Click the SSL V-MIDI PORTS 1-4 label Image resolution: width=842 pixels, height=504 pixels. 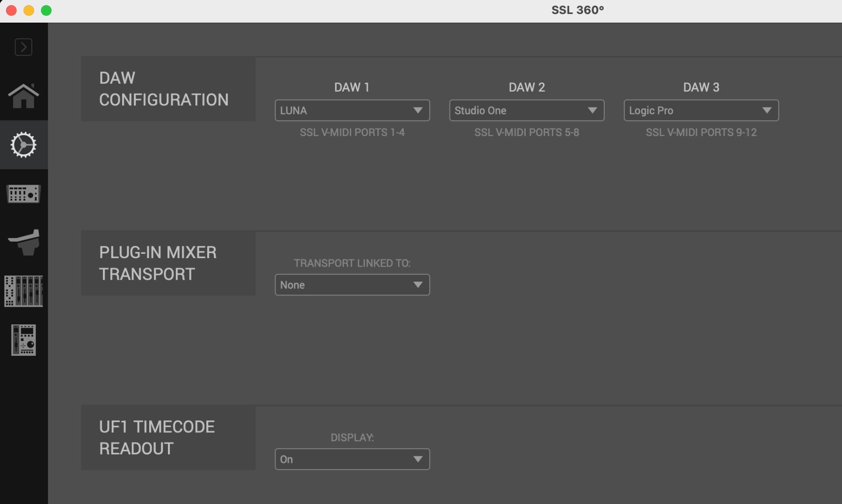tap(352, 132)
